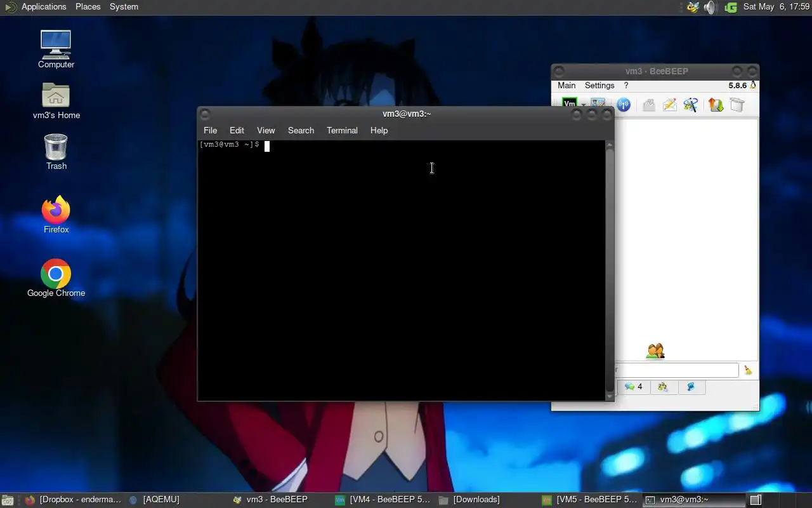
Task: Click the clock showing Sat May 6
Action: [776, 7]
